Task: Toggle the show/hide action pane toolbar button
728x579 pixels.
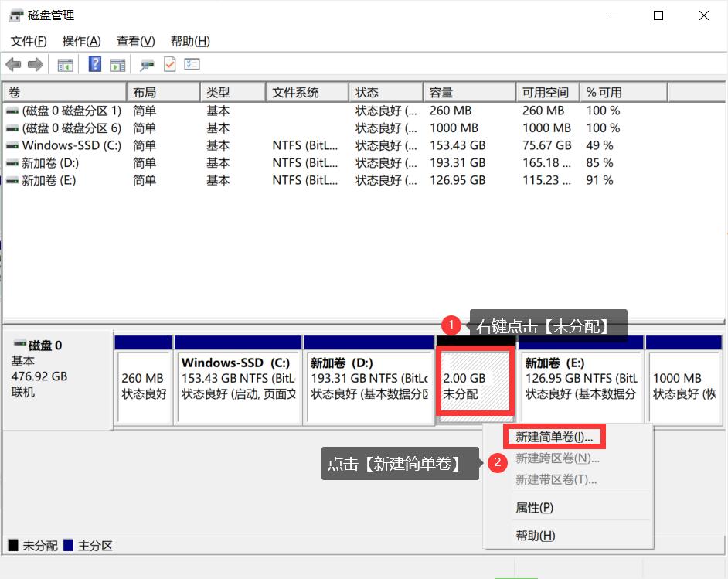Action: pos(117,64)
